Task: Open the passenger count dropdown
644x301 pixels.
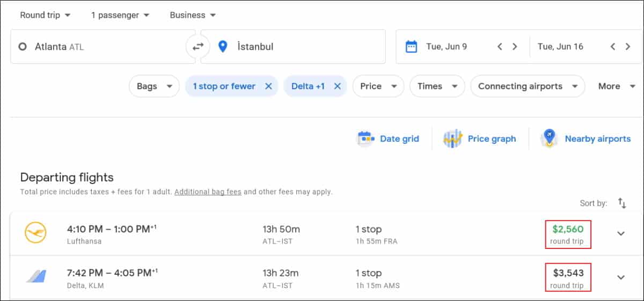Action: (120, 15)
